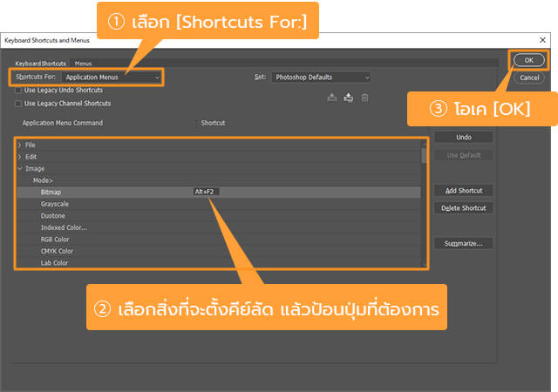Click the save shortcut set icon

(x=331, y=98)
